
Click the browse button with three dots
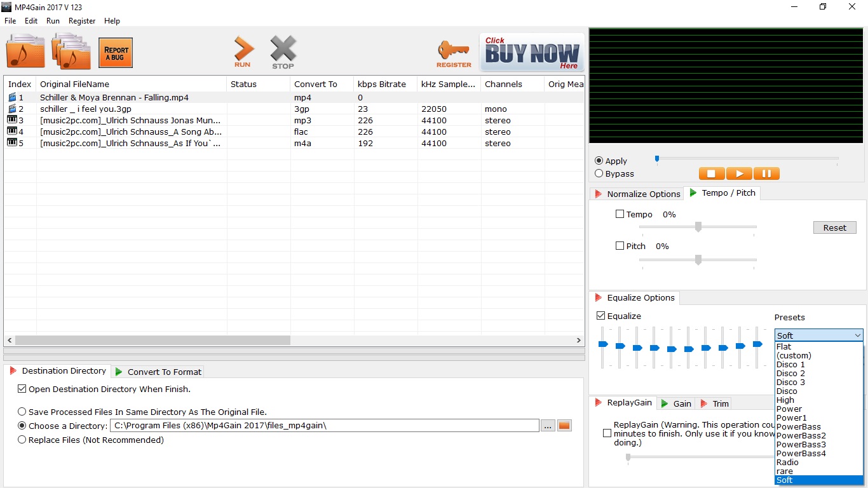point(548,426)
